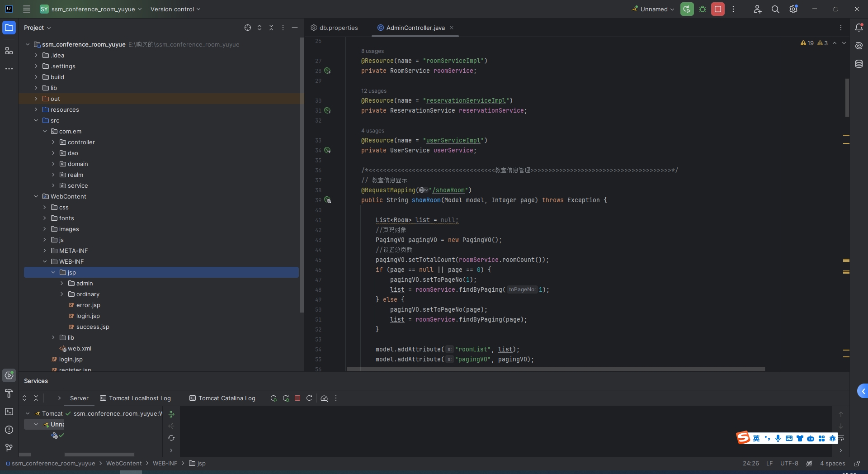
Task: Toggle the Services tool window icon
Action: point(9,375)
